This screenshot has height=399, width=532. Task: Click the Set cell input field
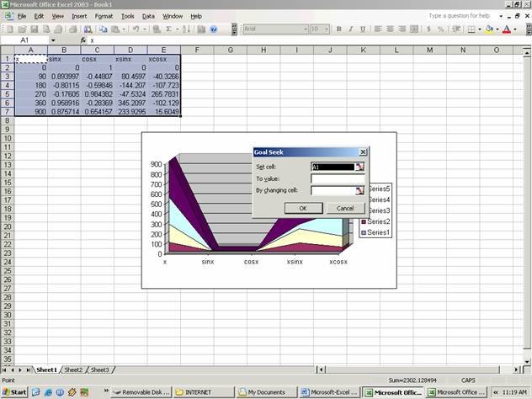[332, 167]
